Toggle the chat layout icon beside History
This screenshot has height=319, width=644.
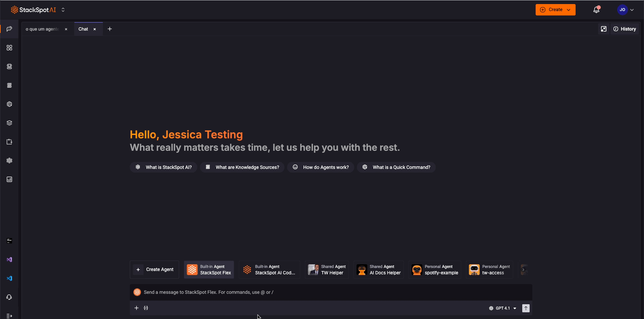coord(603,29)
